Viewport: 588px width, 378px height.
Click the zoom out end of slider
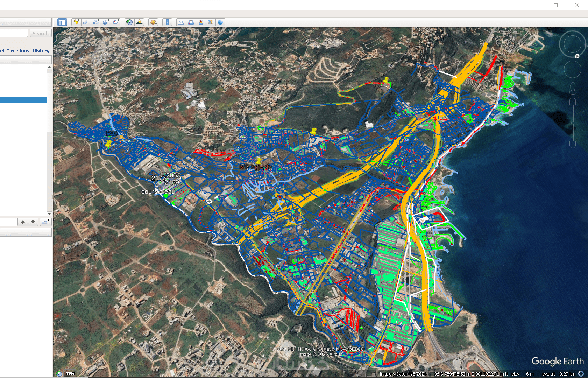point(573,144)
